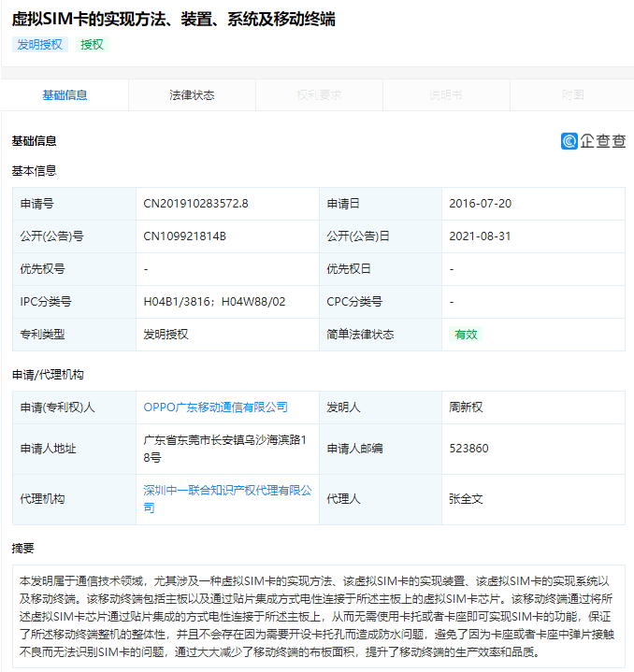Click inventor name 周新权
The image size is (634, 672).
click(466, 407)
